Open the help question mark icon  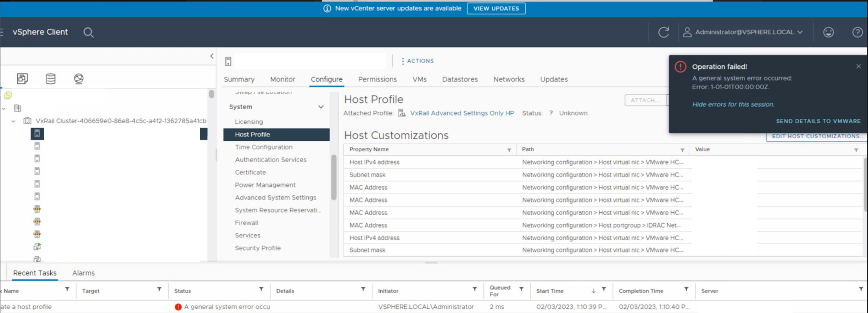coord(857,32)
